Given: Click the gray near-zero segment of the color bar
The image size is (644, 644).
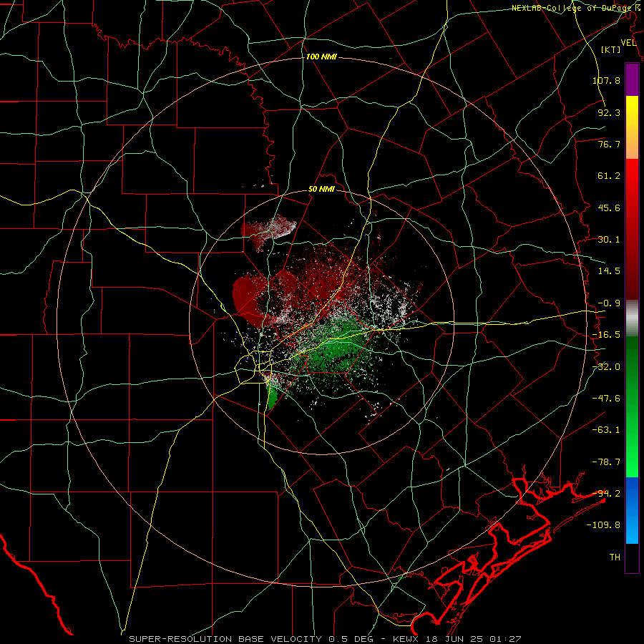Looking at the screenshot, I should (x=632, y=318).
